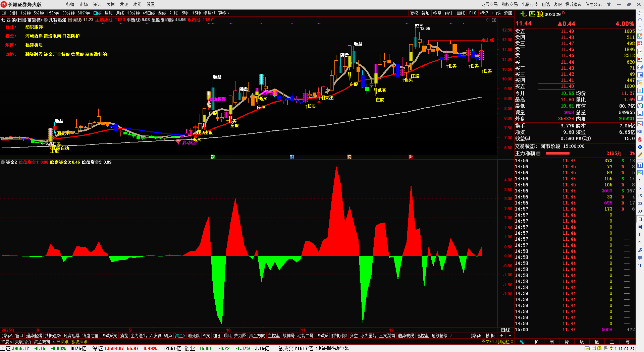Open the 设置 menu
The width and height of the screenshot is (644, 352).
[x=151, y=4]
